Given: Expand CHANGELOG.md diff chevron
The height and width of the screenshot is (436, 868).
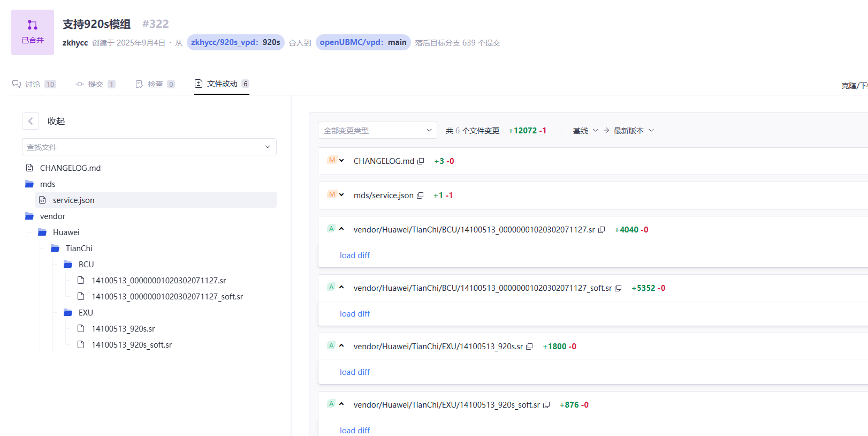Looking at the screenshot, I should tap(341, 161).
